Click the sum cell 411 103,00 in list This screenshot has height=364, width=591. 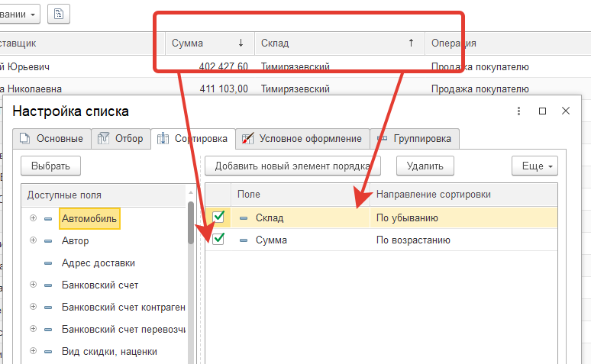coord(224,89)
